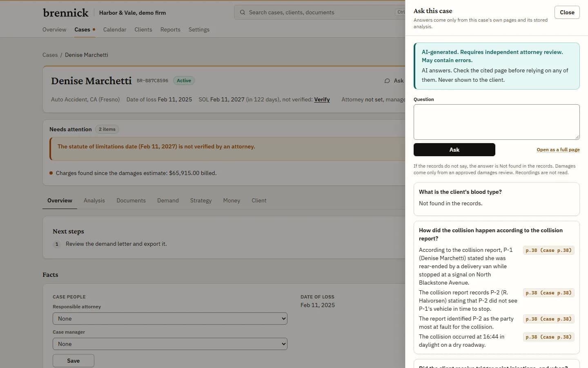Click the Save button under Case manager
Image resolution: width=588 pixels, height=368 pixels.
coord(73,361)
